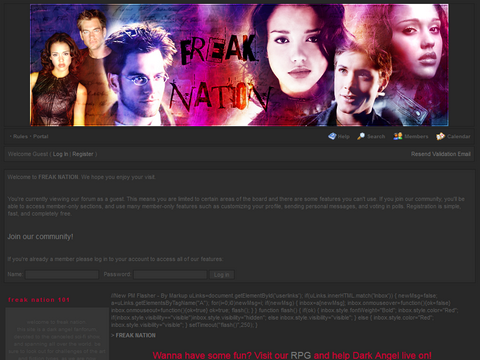Go to the Portal page
The height and width of the screenshot is (360, 480).
(41, 136)
